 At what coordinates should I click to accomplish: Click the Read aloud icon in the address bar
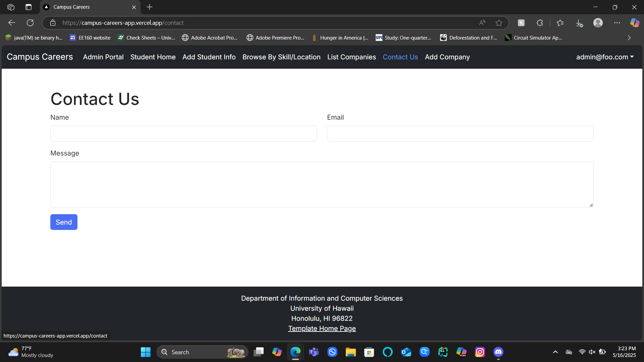[482, 23]
